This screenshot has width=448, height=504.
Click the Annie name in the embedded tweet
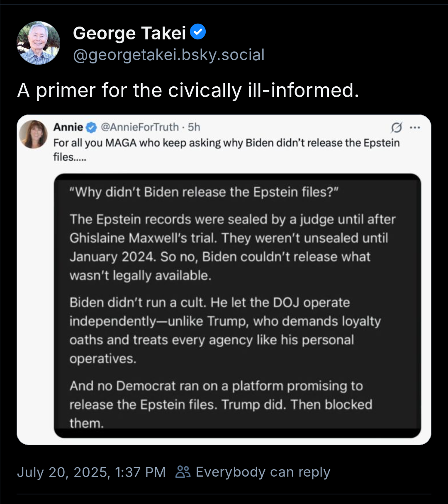click(x=68, y=127)
